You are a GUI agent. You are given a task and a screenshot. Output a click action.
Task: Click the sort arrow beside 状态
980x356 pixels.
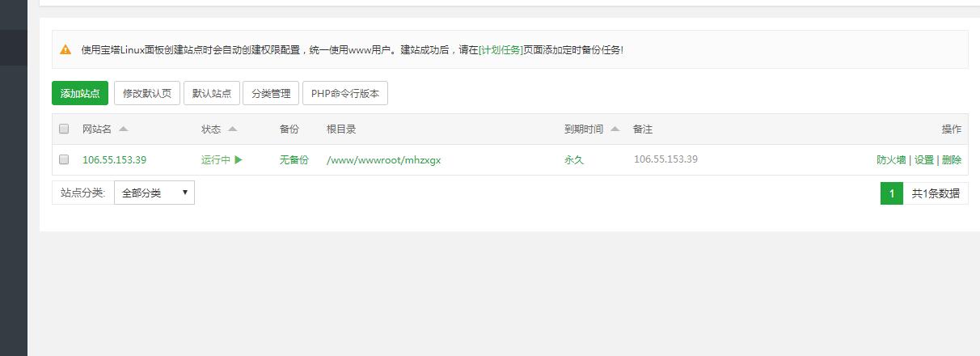pos(232,129)
